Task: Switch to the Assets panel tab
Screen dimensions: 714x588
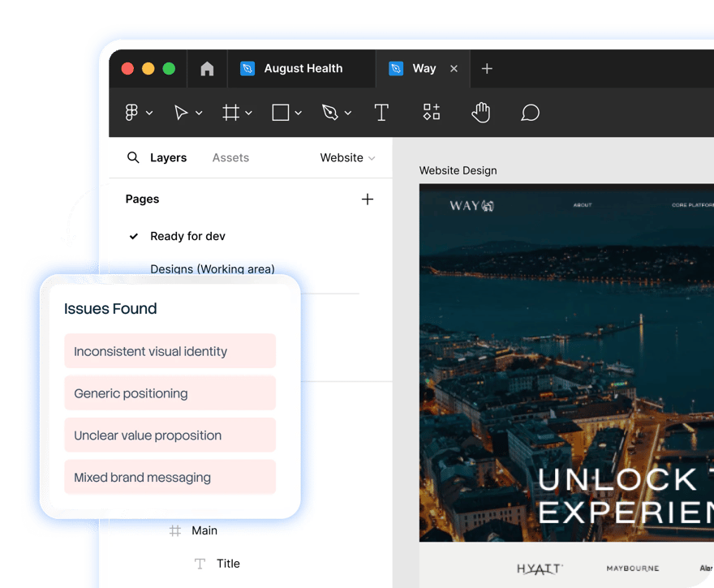Action: (x=230, y=158)
